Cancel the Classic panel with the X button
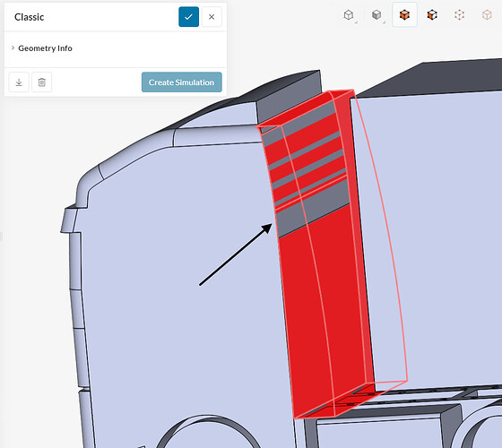502x448 pixels. pos(212,17)
